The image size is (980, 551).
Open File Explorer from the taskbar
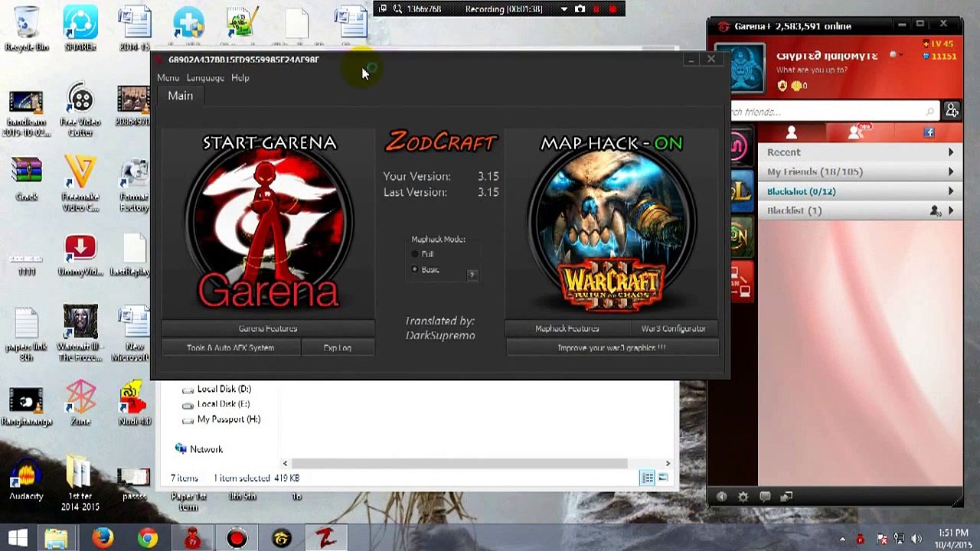pyautogui.click(x=57, y=539)
